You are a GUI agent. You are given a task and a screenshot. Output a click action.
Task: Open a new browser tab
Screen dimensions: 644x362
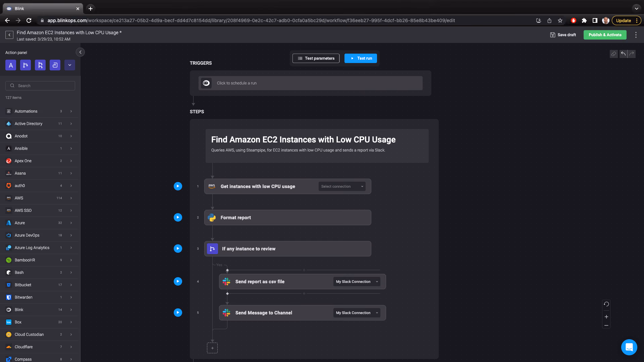[x=91, y=8]
